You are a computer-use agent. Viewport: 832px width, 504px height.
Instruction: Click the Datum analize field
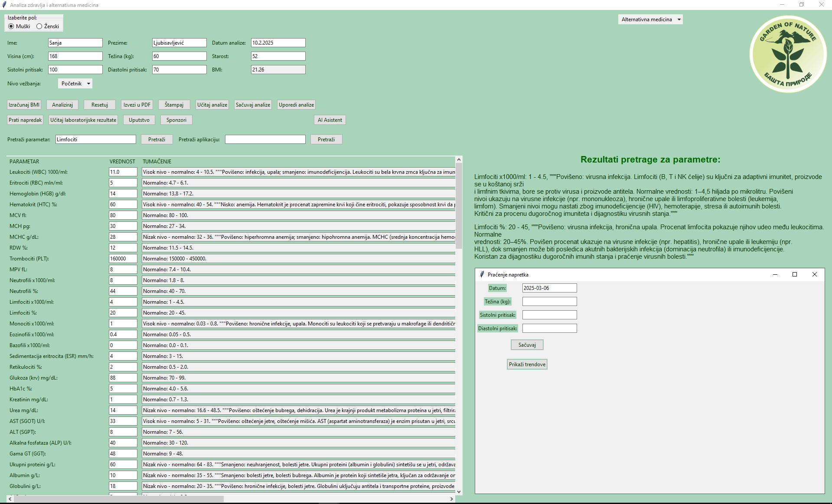278,43
